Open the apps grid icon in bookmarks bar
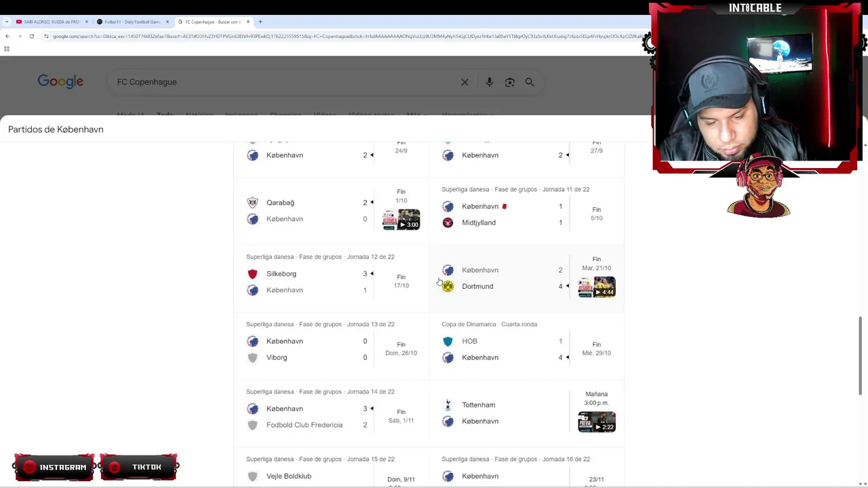 [7, 49]
